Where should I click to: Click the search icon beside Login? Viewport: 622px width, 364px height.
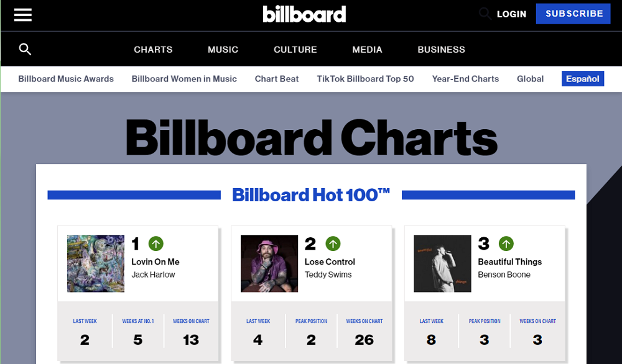click(485, 14)
